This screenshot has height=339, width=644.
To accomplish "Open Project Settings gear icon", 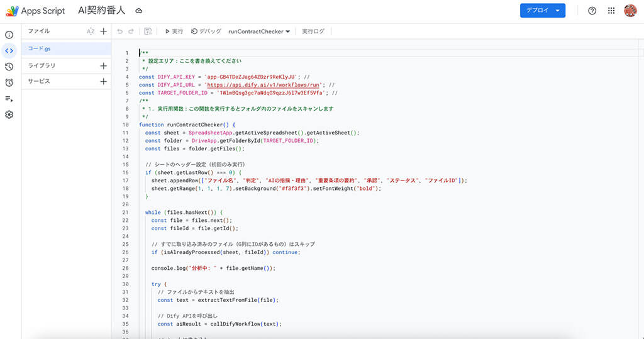I will pos(9,114).
